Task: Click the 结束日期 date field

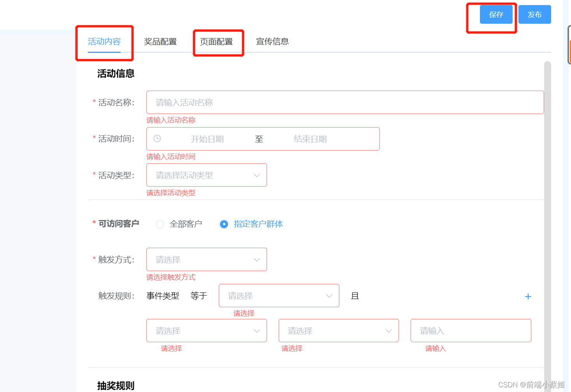Action: [310, 138]
